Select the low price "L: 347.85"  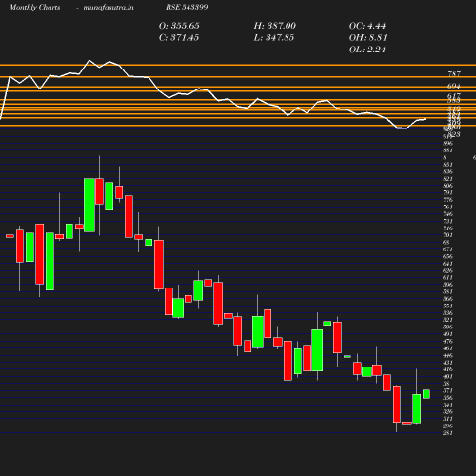click(x=274, y=38)
